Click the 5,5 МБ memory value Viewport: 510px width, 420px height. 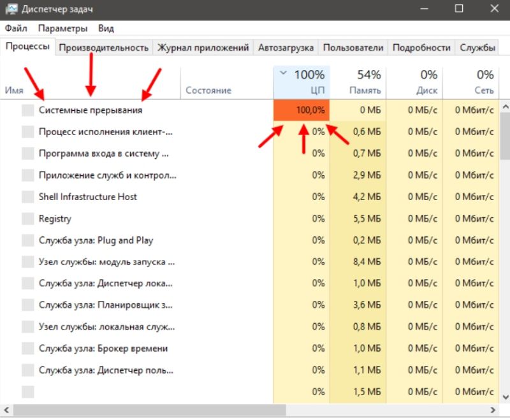click(367, 219)
